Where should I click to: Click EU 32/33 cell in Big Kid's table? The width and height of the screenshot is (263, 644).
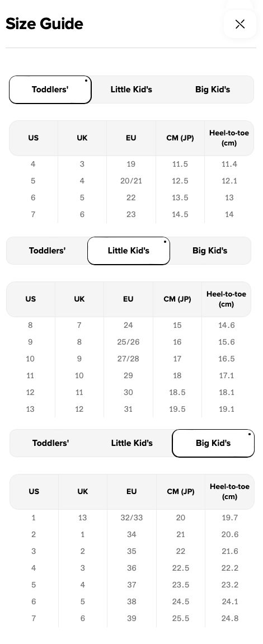(x=131, y=518)
